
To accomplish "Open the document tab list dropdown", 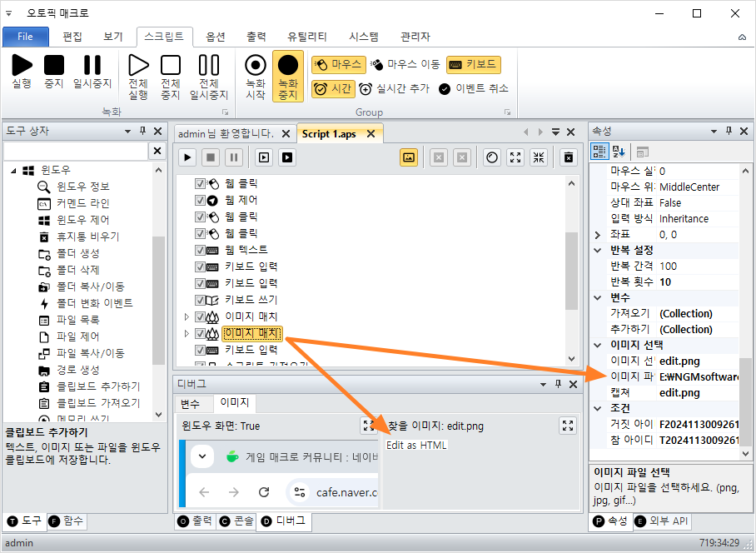I will coord(555,132).
